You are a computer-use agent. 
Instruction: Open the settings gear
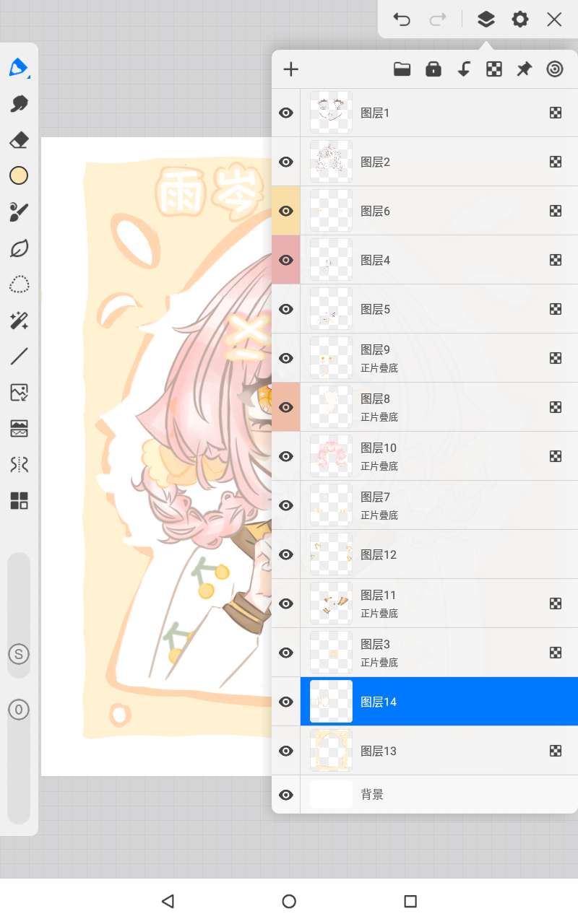pyautogui.click(x=520, y=19)
